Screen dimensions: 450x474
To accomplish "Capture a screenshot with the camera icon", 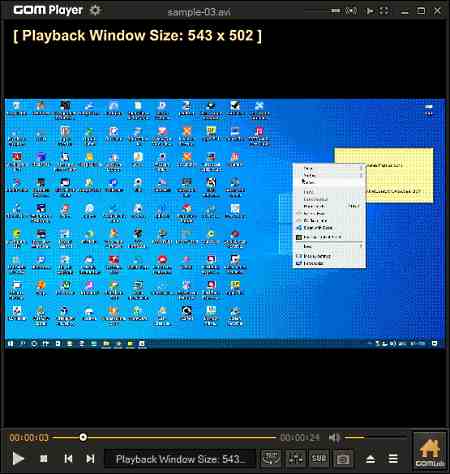I will (343, 459).
